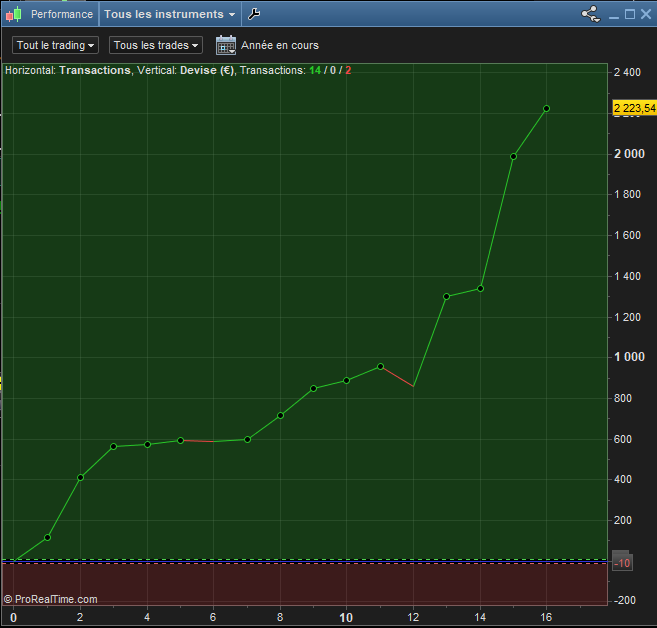
Task: Click the data point at transaction 16
Action: click(546, 108)
